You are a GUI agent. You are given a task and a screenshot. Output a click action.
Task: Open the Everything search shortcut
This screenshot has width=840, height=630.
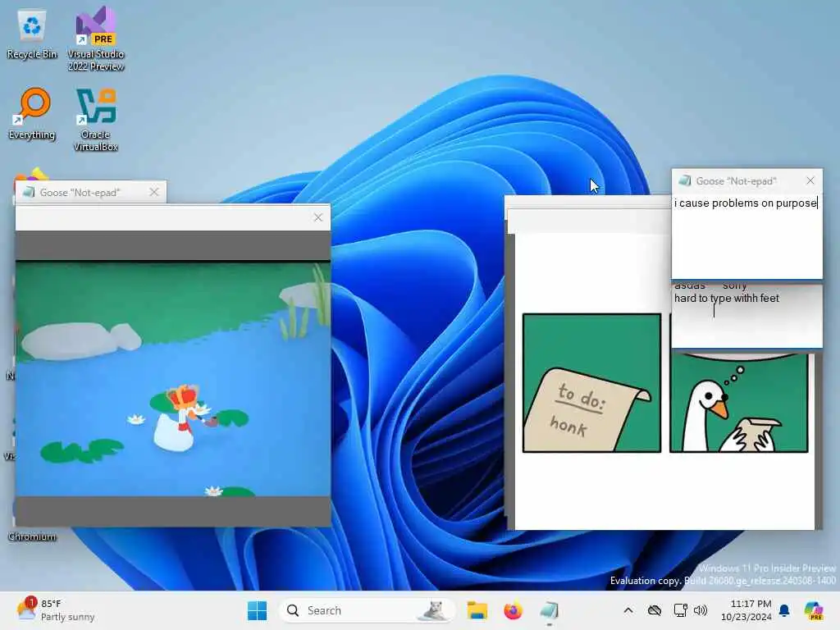[x=32, y=114]
